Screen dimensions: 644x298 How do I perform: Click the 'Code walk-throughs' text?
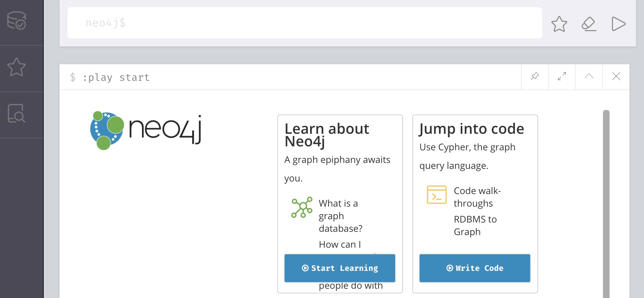(477, 197)
